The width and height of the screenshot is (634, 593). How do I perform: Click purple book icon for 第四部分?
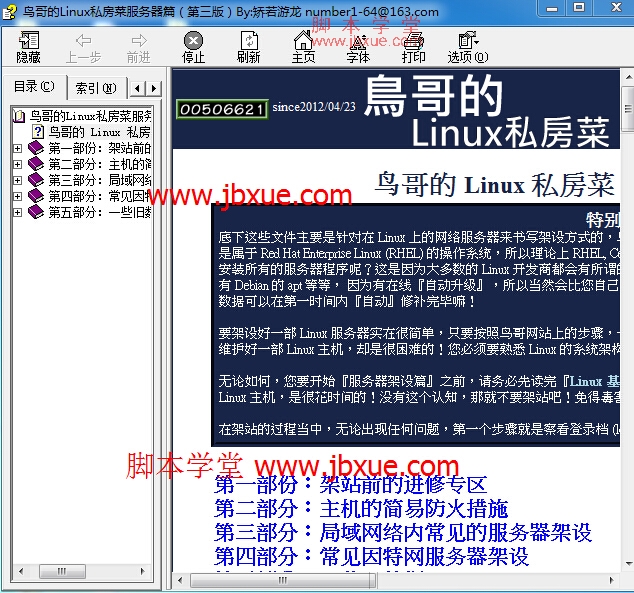[36, 196]
